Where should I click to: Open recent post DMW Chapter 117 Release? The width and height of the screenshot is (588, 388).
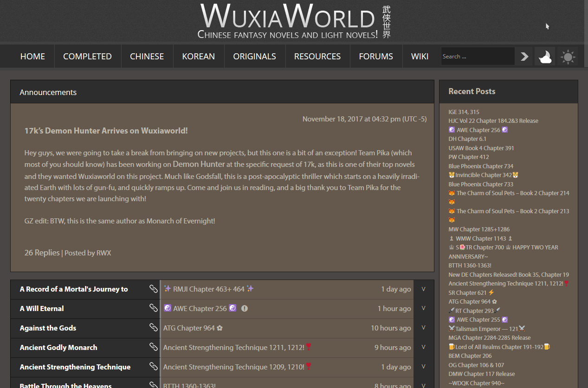click(x=482, y=374)
